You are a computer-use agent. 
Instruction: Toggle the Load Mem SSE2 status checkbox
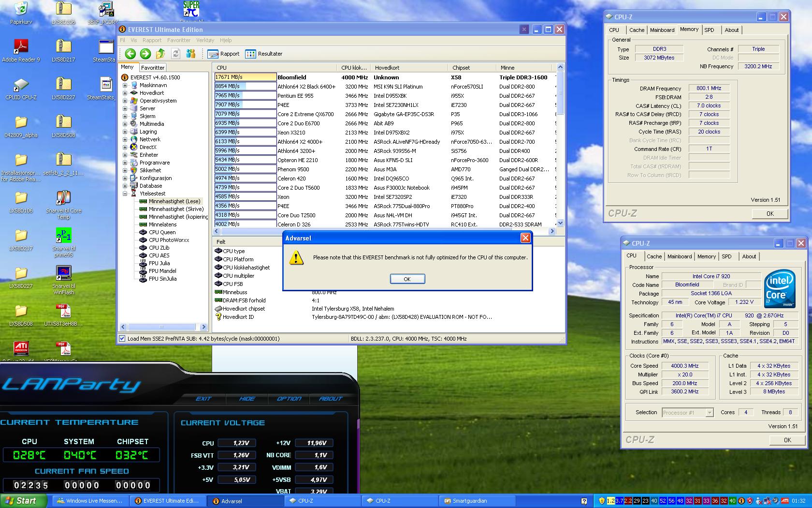click(x=122, y=339)
